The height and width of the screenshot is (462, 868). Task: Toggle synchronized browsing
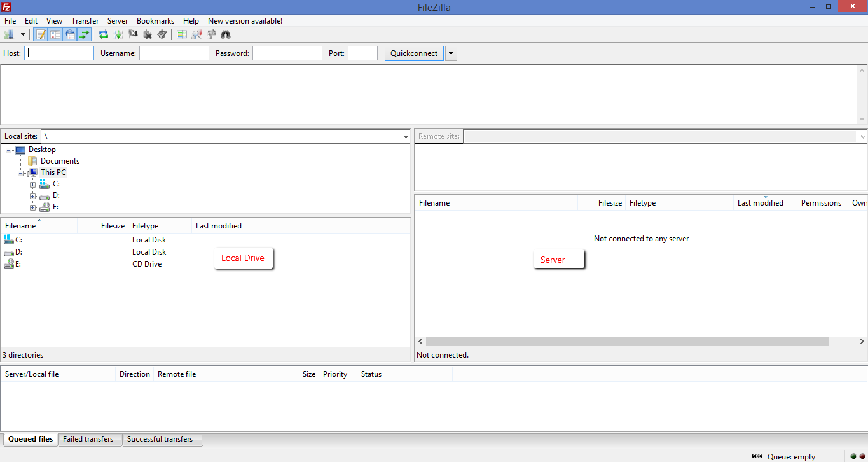211,34
